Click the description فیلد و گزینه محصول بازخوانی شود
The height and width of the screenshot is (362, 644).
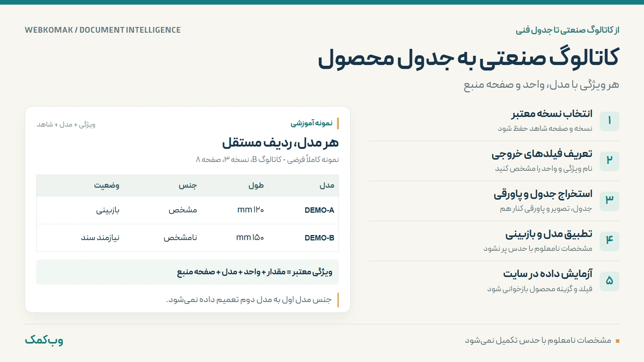[540, 289]
